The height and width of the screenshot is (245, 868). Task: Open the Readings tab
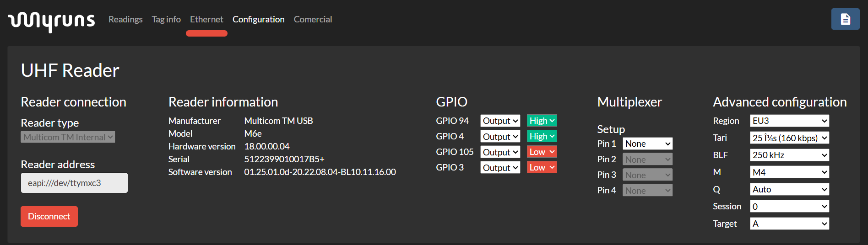coord(125,19)
